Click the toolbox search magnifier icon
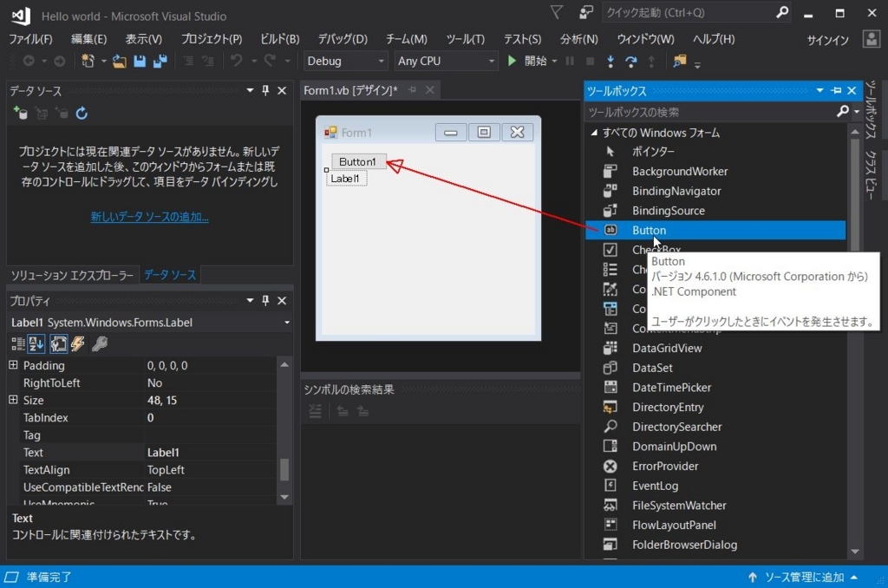This screenshot has width=888, height=588. click(843, 112)
